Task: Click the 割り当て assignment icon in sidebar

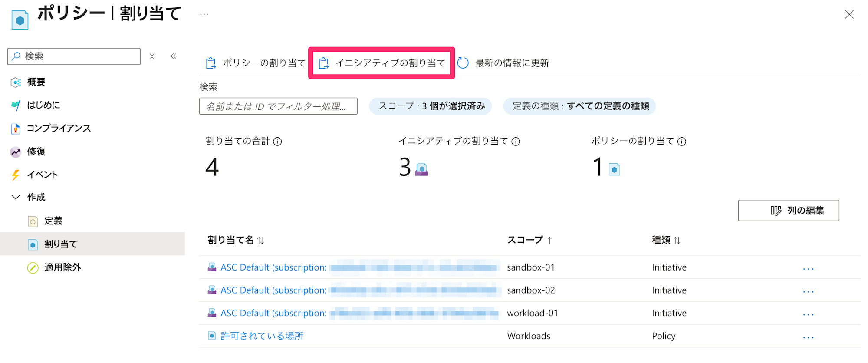Action: click(33, 244)
